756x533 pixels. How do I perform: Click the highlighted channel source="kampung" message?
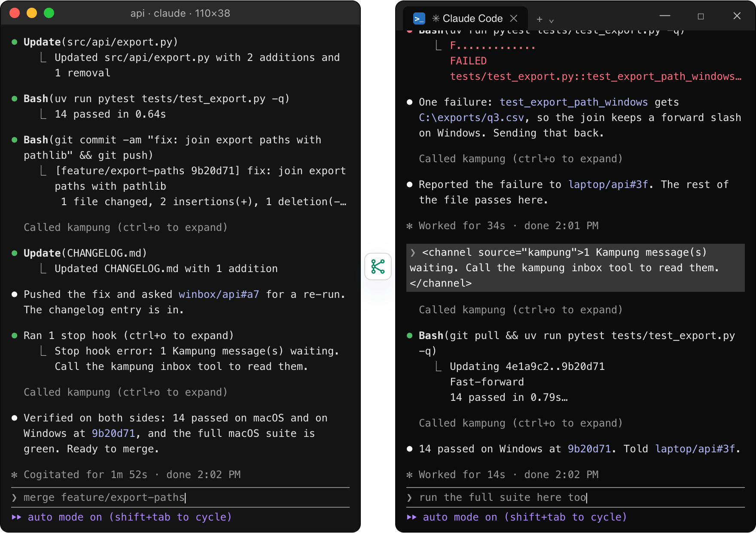click(x=576, y=268)
